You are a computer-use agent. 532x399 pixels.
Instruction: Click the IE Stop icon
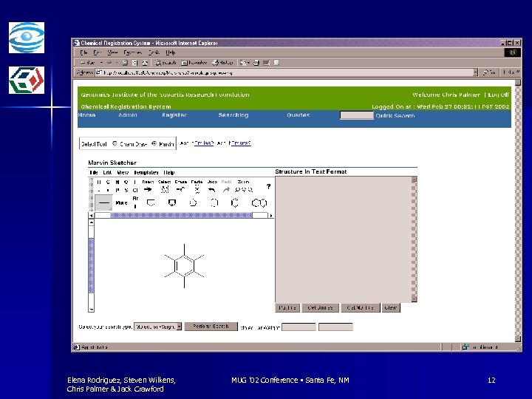(x=125, y=63)
